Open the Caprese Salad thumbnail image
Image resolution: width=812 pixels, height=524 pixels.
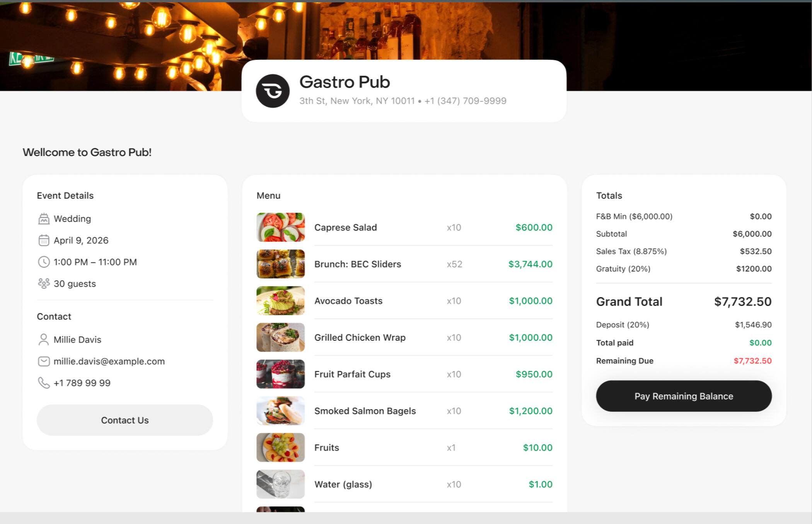point(280,227)
